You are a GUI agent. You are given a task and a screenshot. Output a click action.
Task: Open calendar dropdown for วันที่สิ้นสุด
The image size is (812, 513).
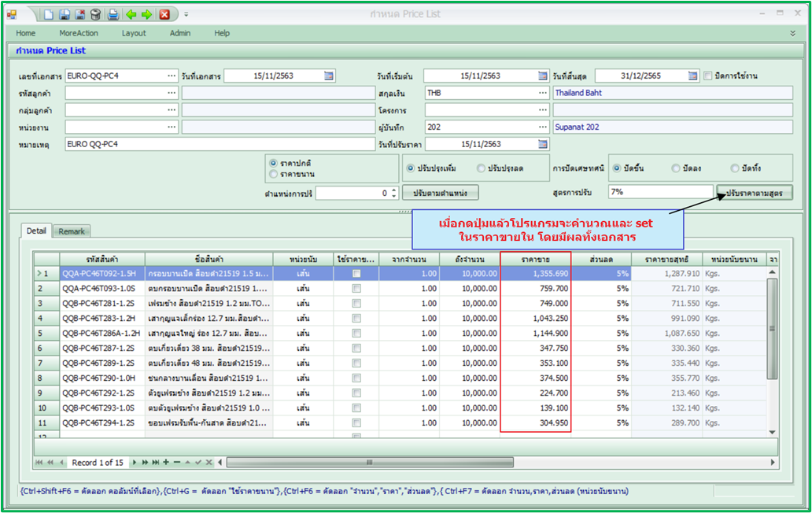click(x=692, y=76)
